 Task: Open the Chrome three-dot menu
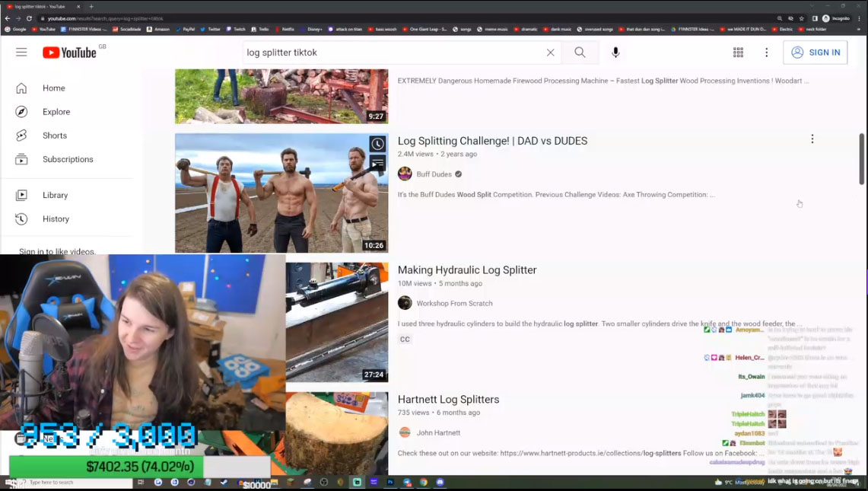[859, 18]
